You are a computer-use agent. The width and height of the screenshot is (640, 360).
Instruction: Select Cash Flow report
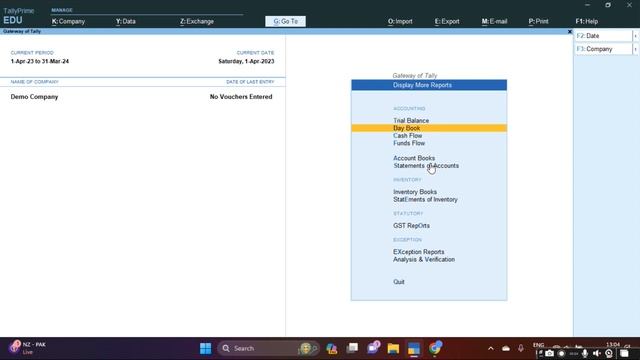coord(407,136)
